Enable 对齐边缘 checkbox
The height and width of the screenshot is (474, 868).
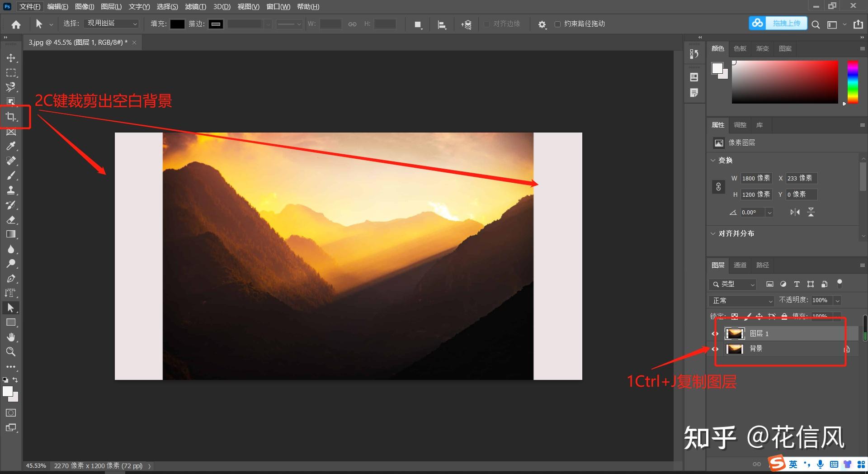[487, 24]
